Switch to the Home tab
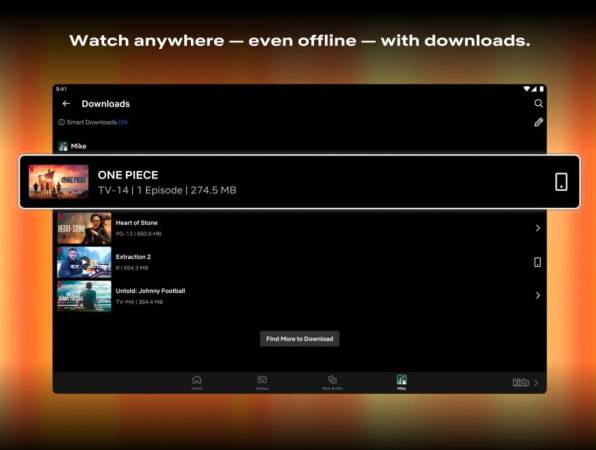Image resolution: width=596 pixels, height=450 pixels. point(197,382)
